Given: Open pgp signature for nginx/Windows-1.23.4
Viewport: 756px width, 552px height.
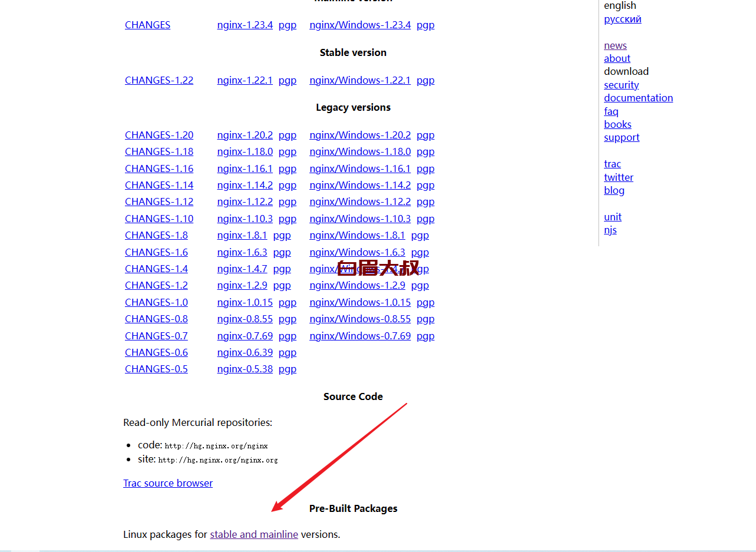Looking at the screenshot, I should [425, 25].
